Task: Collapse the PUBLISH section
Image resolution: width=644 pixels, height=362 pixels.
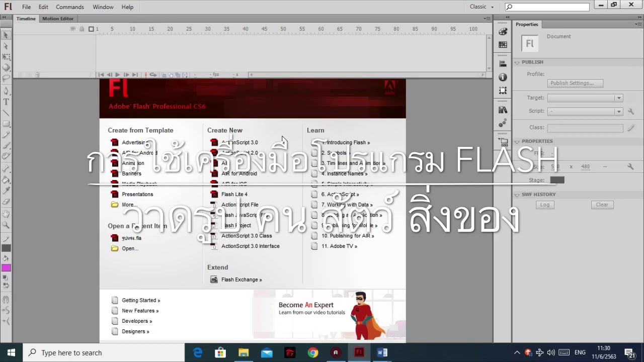Action: point(517,62)
